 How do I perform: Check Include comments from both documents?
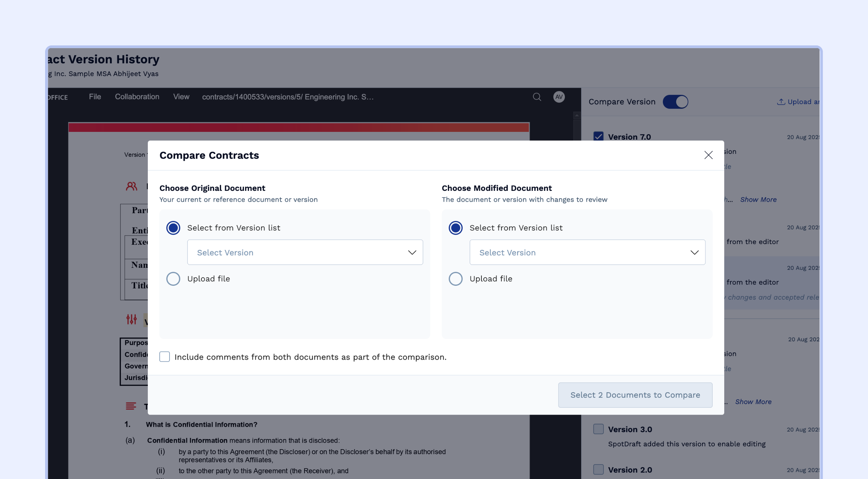(x=165, y=357)
